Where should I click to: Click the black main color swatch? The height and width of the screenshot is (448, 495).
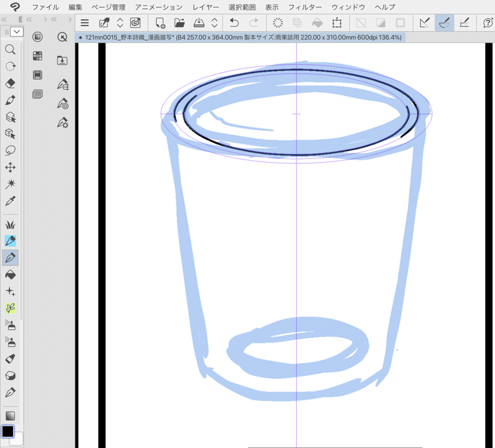(7, 431)
